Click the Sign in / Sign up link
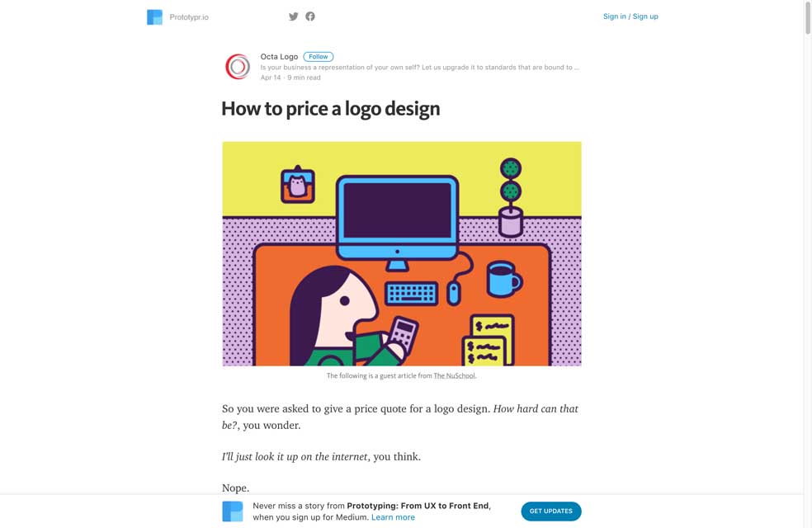 [x=630, y=16]
